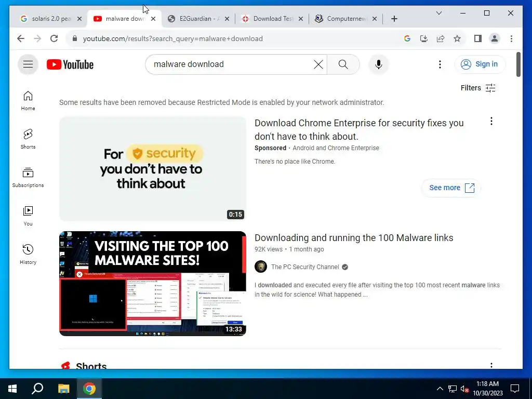Open Windows taskbar search
The width and height of the screenshot is (532, 399).
pyautogui.click(x=37, y=389)
